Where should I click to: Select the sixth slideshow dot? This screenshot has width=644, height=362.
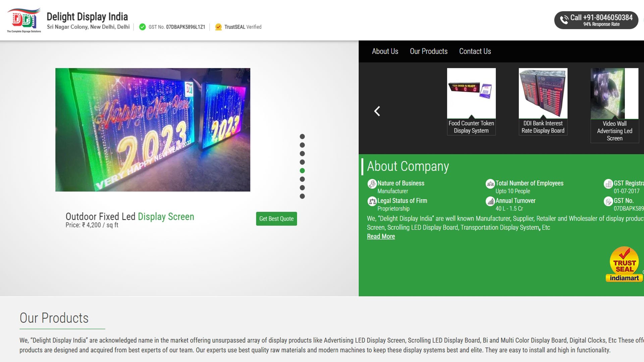(x=302, y=179)
